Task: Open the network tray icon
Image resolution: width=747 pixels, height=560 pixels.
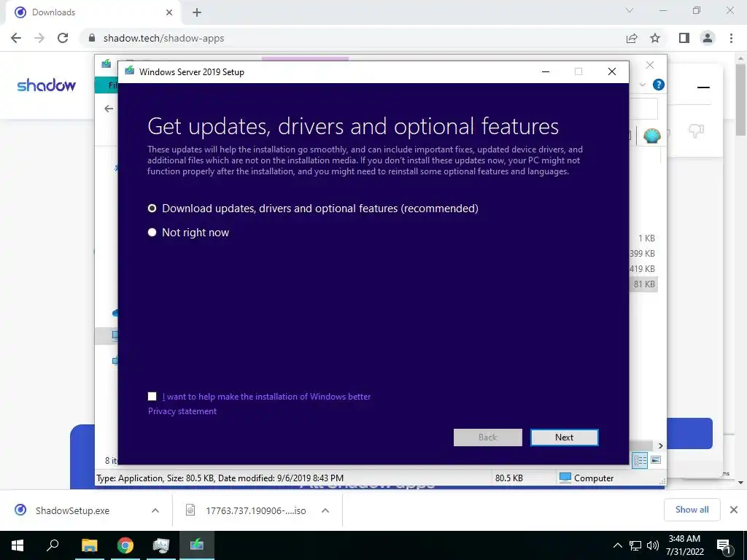Action: click(635, 545)
